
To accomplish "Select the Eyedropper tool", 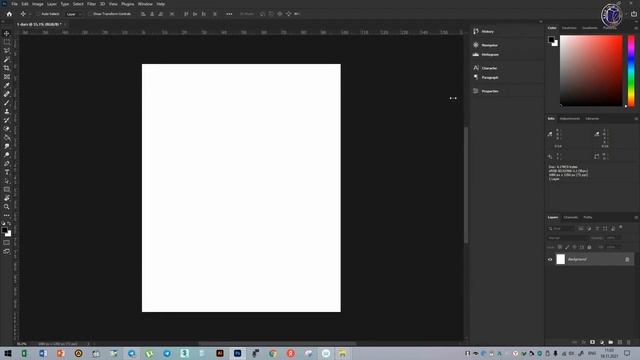I will point(7,85).
